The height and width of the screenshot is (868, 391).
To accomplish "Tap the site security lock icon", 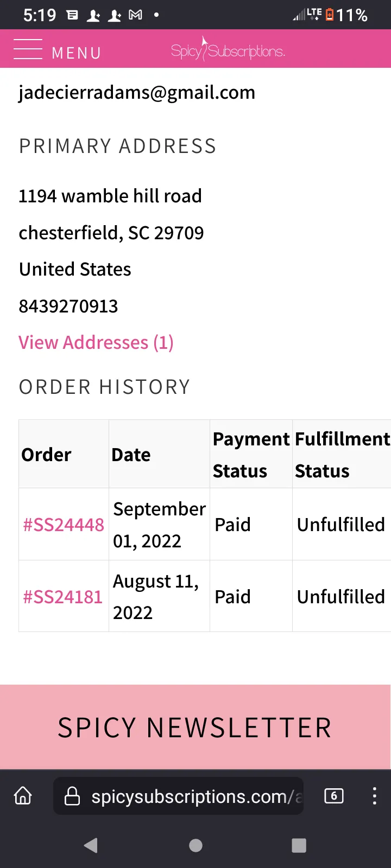I will click(x=72, y=796).
